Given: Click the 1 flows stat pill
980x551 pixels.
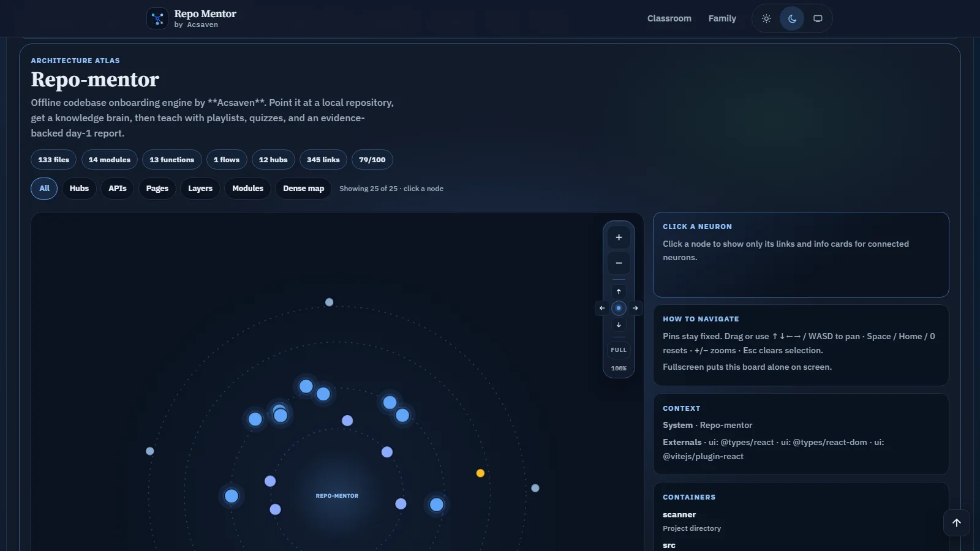Looking at the screenshot, I should tap(227, 160).
